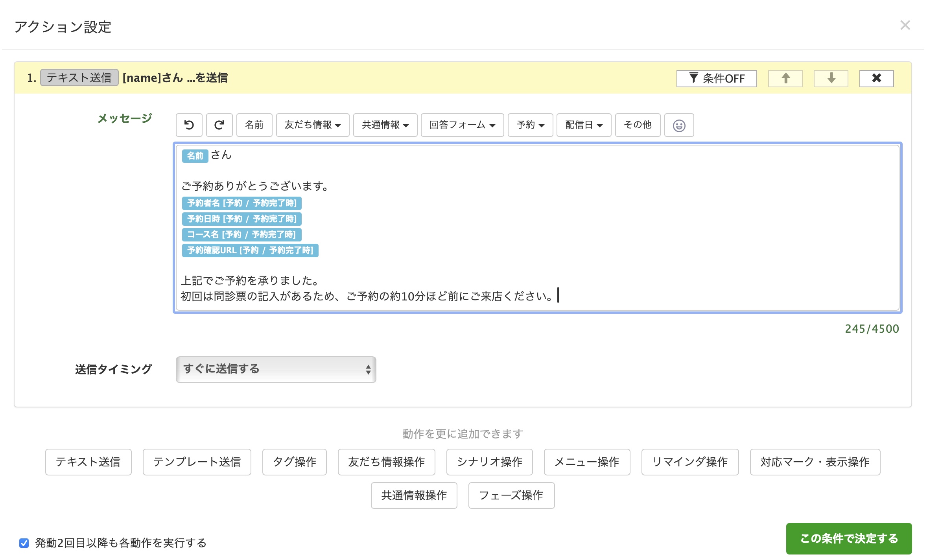The width and height of the screenshot is (929, 560).
Task: Open the 回答フォーム dropdown
Action: click(462, 125)
